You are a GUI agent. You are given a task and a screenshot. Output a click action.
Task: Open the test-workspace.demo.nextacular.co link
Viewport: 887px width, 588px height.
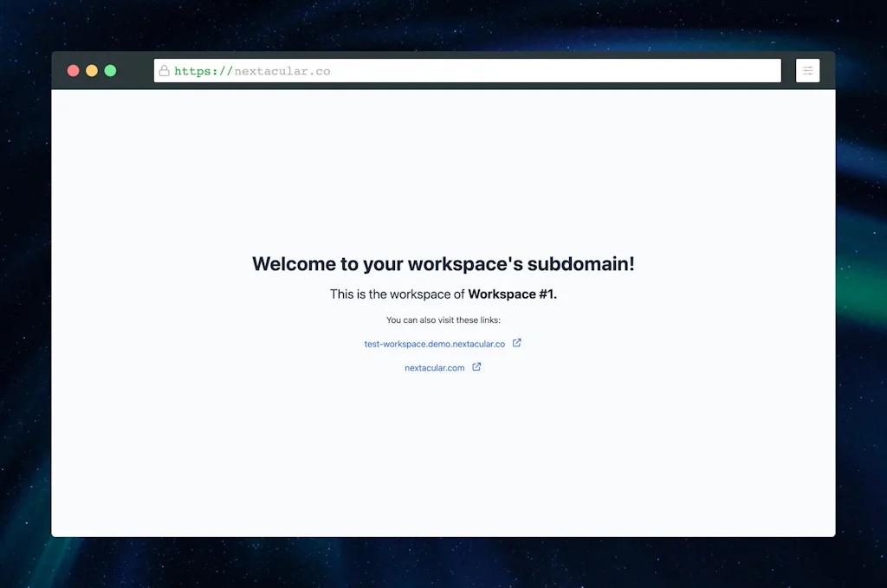[434, 343]
